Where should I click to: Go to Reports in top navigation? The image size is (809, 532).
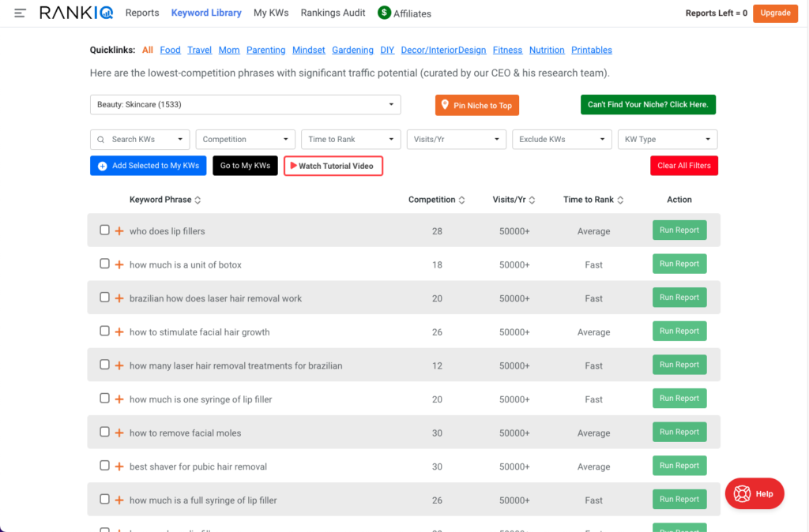(x=142, y=13)
